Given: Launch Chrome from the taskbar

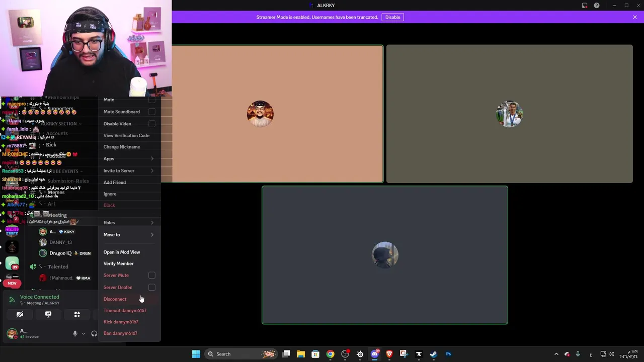Looking at the screenshot, I should click(330, 354).
